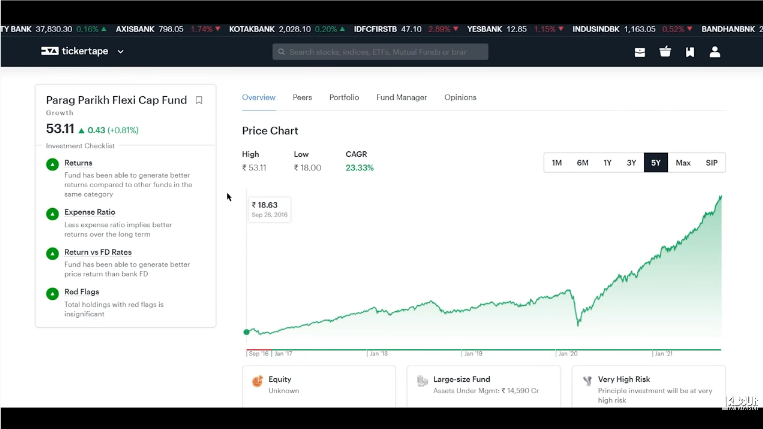763x429 pixels.
Task: Click the Low value ₹ 18.00
Action: coord(308,168)
